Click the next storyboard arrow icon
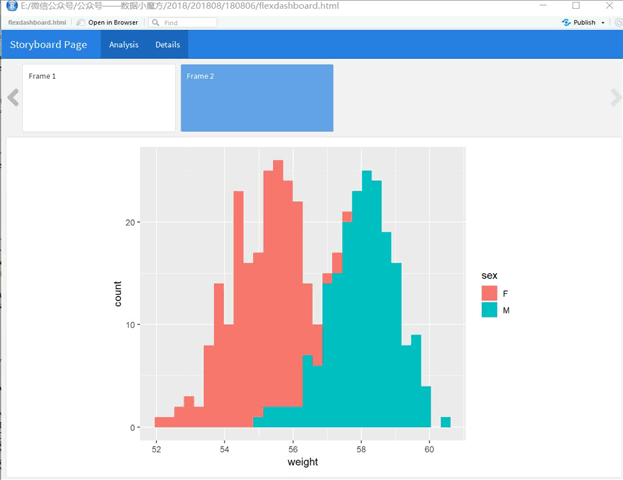The height and width of the screenshot is (480, 623). tap(615, 98)
